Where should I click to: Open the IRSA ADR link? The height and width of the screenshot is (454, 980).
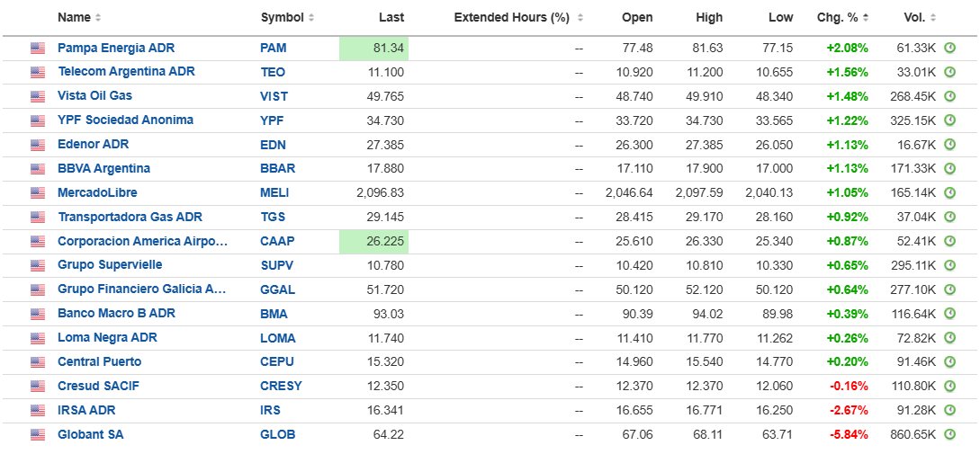coord(86,410)
